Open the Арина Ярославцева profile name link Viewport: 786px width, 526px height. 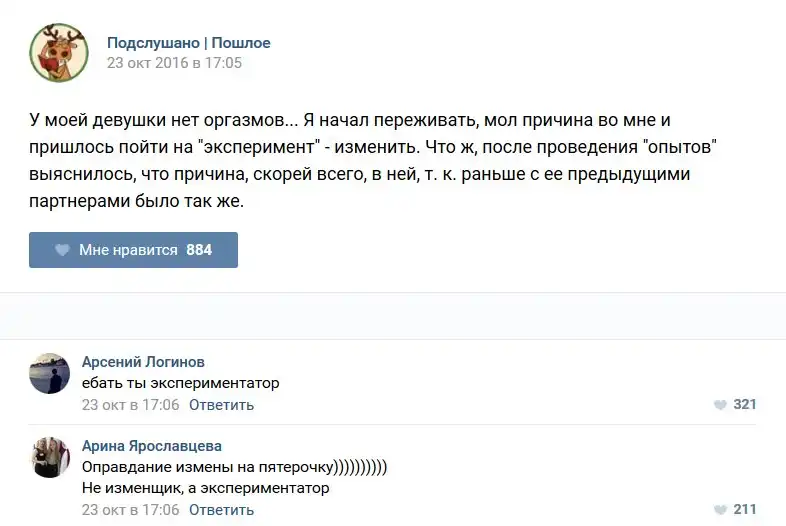pyautogui.click(x=152, y=446)
